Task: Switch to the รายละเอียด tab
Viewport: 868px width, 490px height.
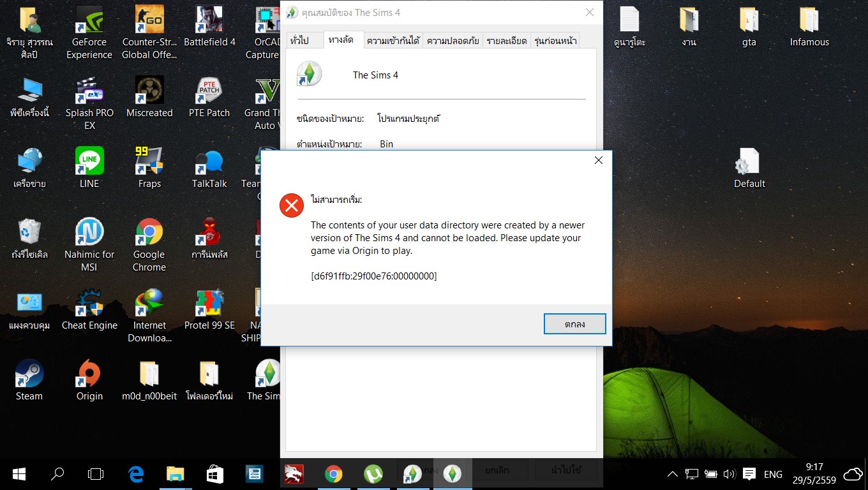Action: [506, 40]
